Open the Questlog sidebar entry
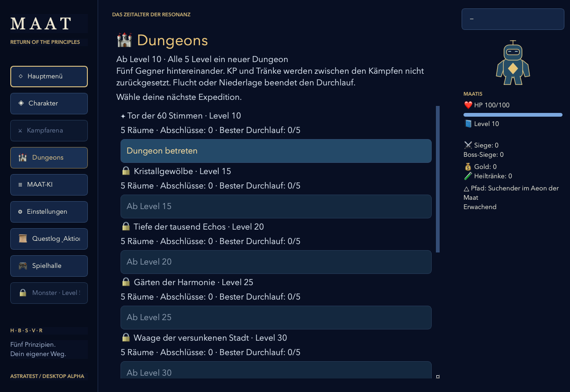Screen dimensions: 570x392 [x=49, y=239]
